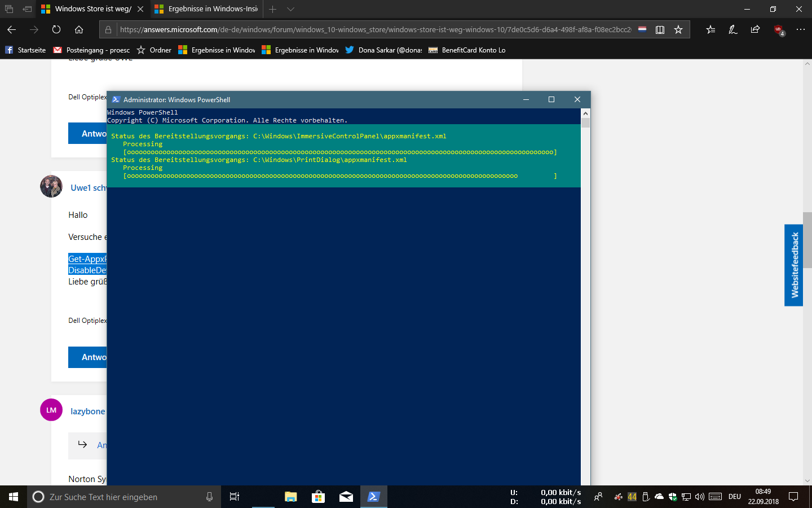Click the browser page vertical scrollbar thumb
This screenshot has width=812, height=508.
807,240
